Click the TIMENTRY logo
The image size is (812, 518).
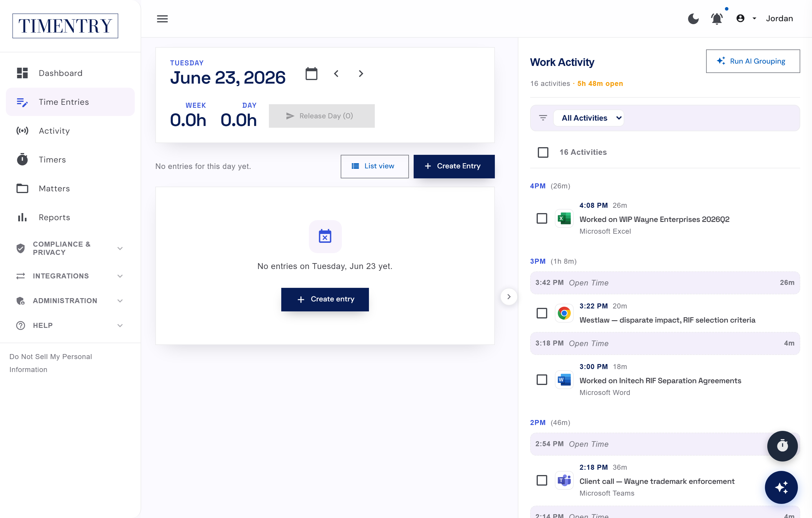[x=65, y=26]
